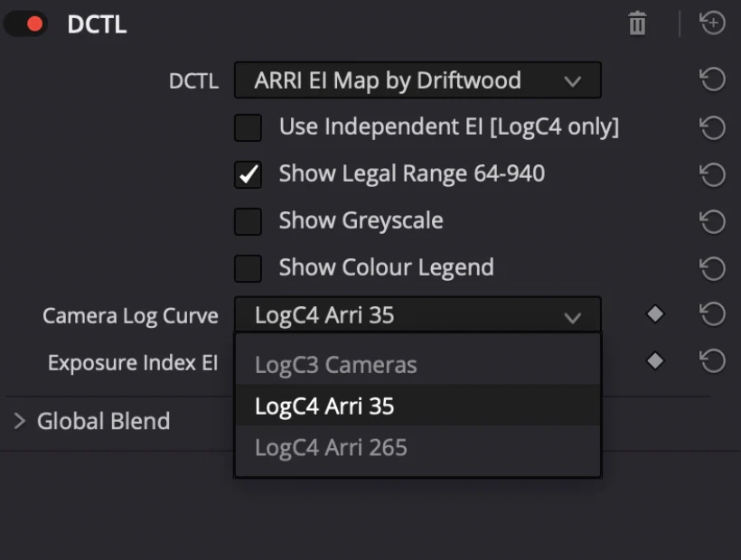Reset Exposure Index EI setting
Image resolution: width=741 pixels, height=560 pixels.
[712, 361]
